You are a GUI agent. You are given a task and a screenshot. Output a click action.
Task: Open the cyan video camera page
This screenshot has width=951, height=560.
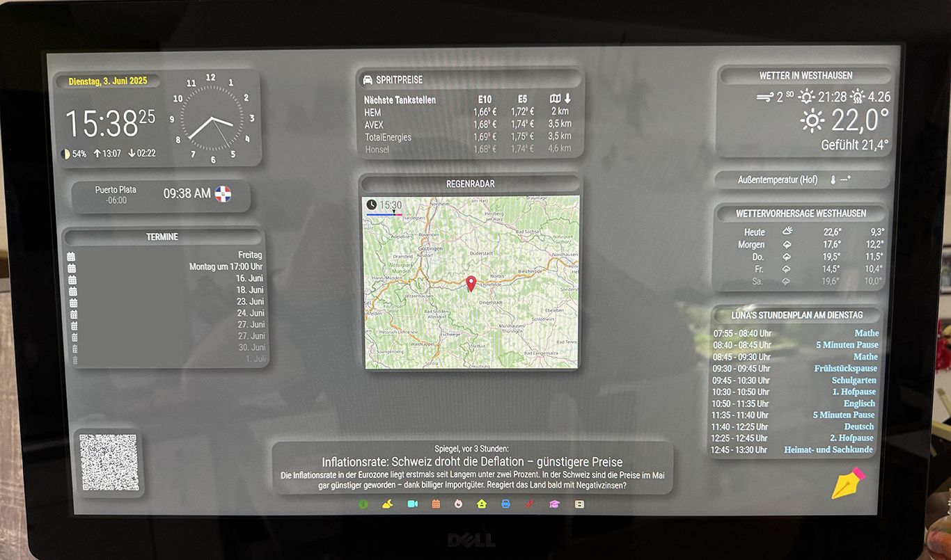click(412, 504)
